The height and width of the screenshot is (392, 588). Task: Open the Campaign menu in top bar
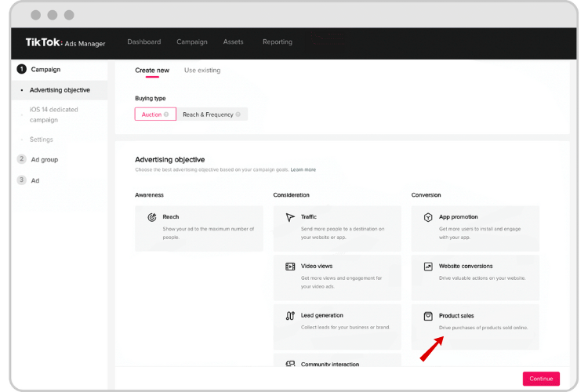[x=192, y=42]
